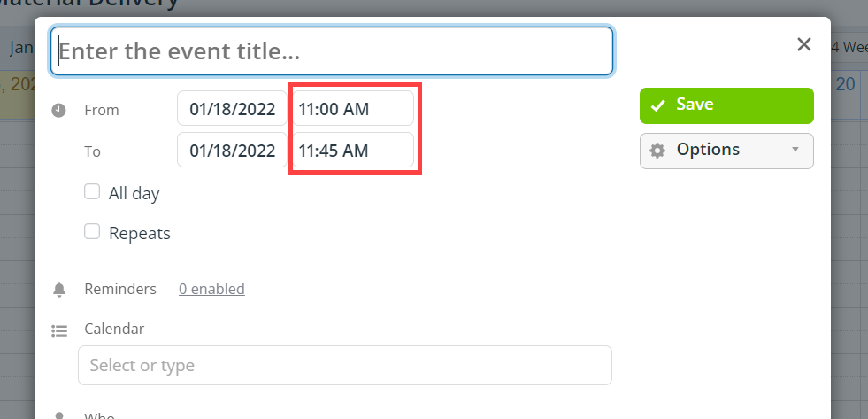Select the To date 01/18/2022 field
Image resolution: width=868 pixels, height=419 pixels.
[232, 150]
